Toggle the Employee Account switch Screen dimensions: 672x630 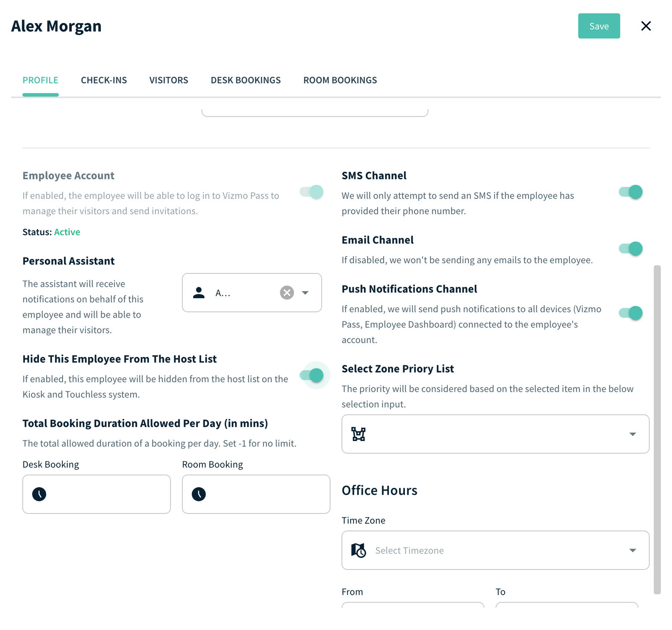[x=312, y=192]
